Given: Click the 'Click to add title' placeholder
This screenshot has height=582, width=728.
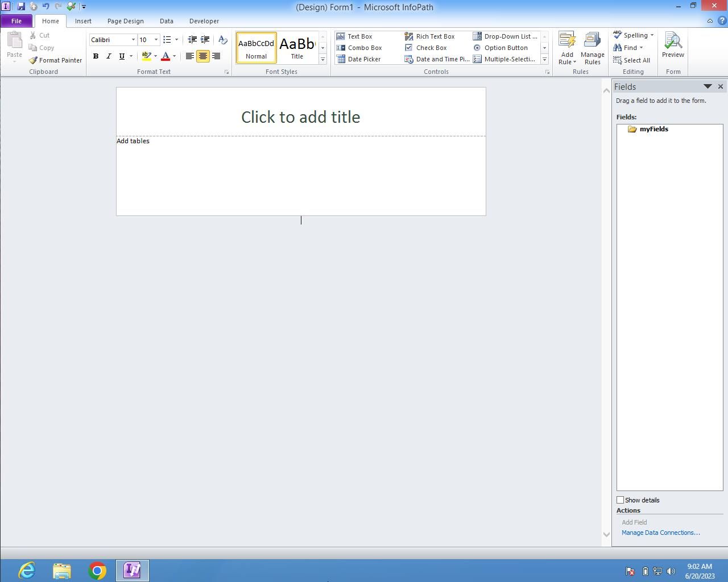Looking at the screenshot, I should 300,117.
